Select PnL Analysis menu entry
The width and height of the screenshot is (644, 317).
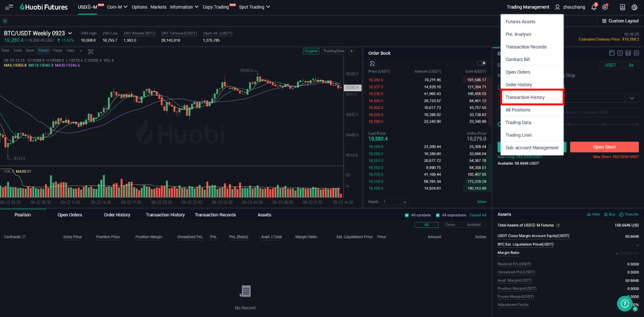point(532,35)
